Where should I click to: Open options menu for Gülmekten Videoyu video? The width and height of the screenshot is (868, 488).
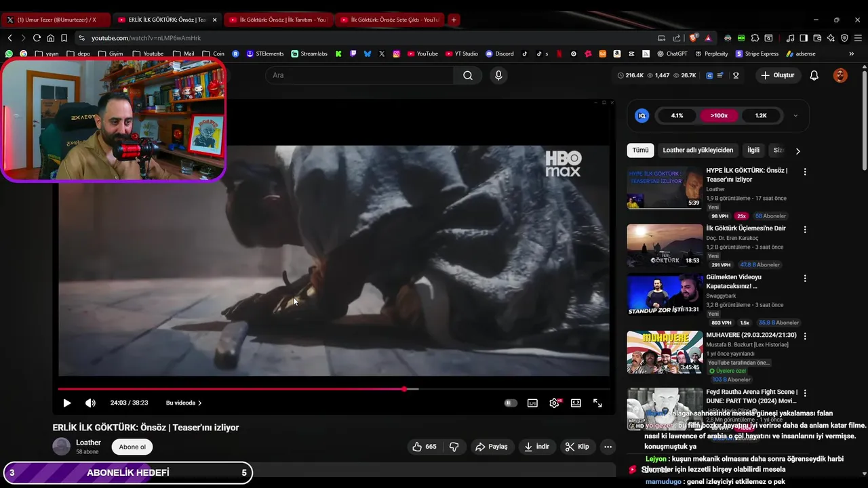point(805,279)
